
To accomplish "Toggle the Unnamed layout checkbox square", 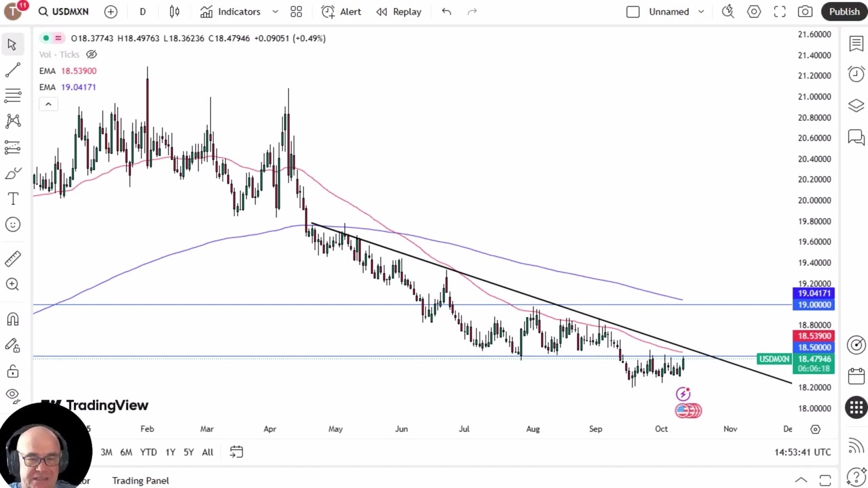I will 633,12.
